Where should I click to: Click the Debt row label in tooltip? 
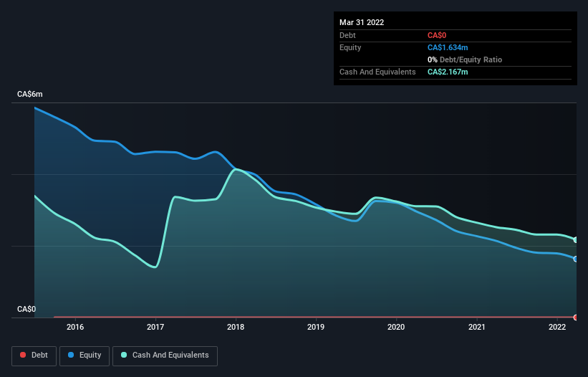(347, 35)
